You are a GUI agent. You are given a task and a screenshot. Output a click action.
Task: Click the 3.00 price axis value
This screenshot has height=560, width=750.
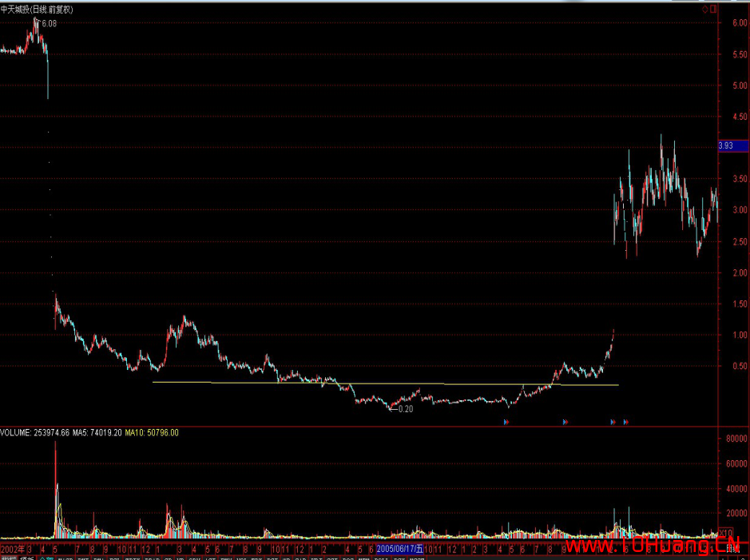tap(740, 210)
